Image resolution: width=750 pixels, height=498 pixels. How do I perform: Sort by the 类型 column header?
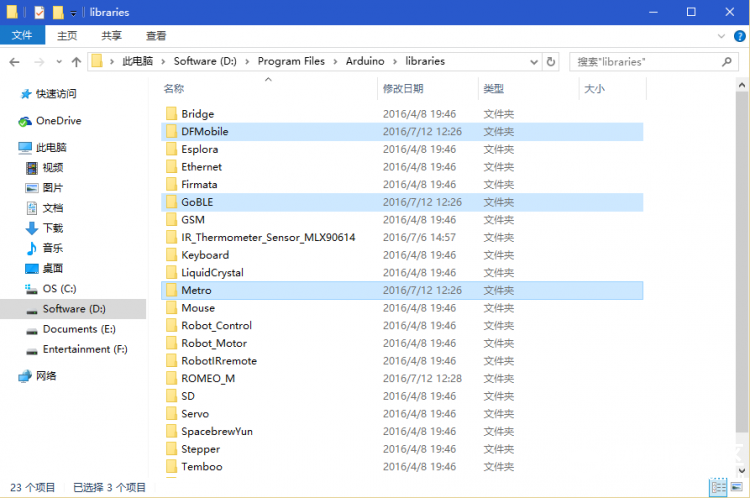pos(494,89)
